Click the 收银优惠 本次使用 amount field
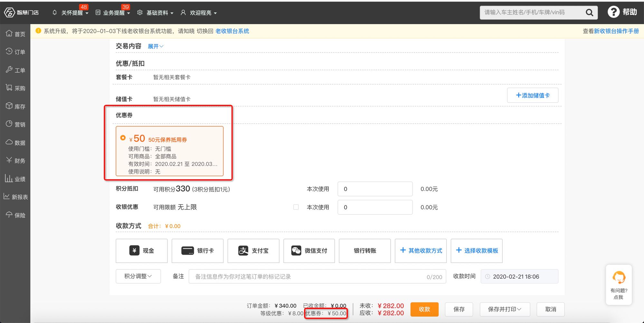644x323 pixels. (375, 207)
